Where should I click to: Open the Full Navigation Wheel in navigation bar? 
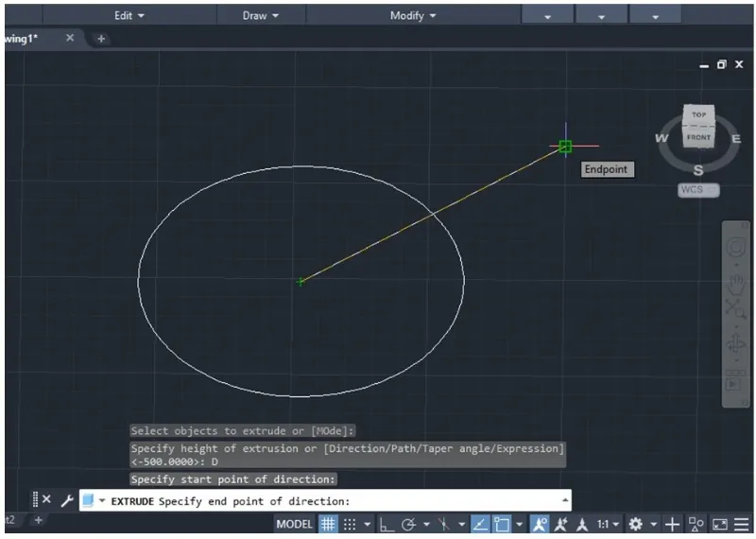point(734,248)
